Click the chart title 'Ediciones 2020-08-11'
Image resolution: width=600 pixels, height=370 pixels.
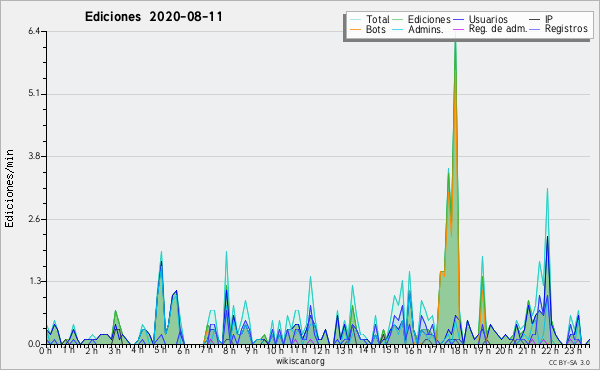pyautogui.click(x=153, y=17)
